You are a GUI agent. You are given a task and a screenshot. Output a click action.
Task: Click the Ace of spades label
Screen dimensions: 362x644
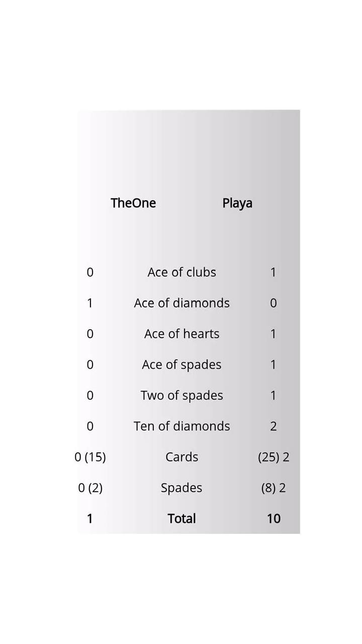tap(182, 365)
